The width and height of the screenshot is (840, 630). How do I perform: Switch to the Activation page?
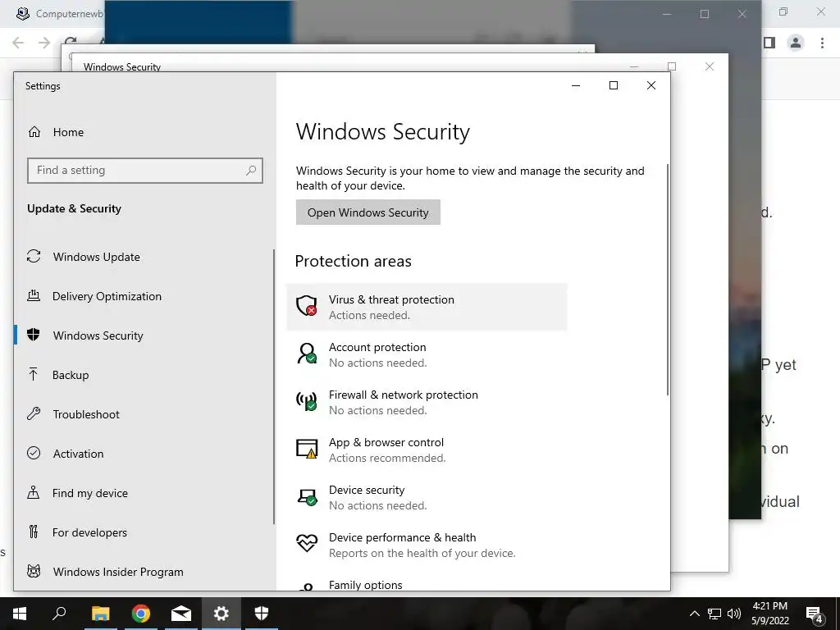coord(144,453)
